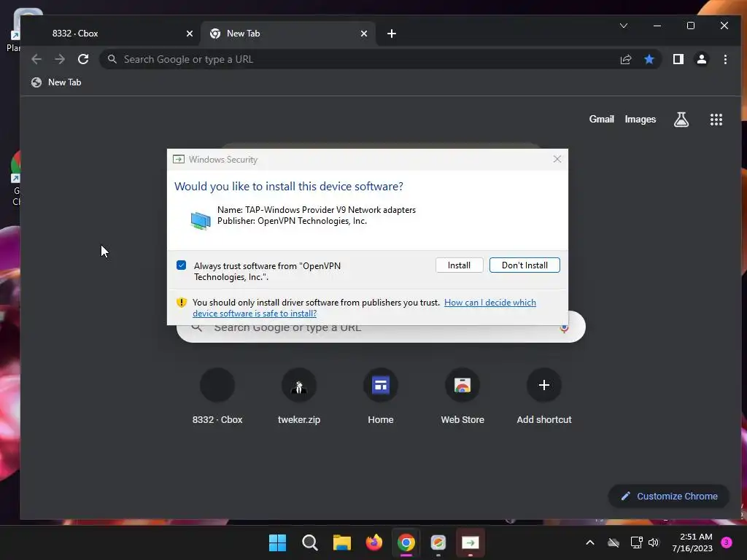Viewport: 747px width, 560px height.
Task: Click the Don't Install button
Action: 525,265
